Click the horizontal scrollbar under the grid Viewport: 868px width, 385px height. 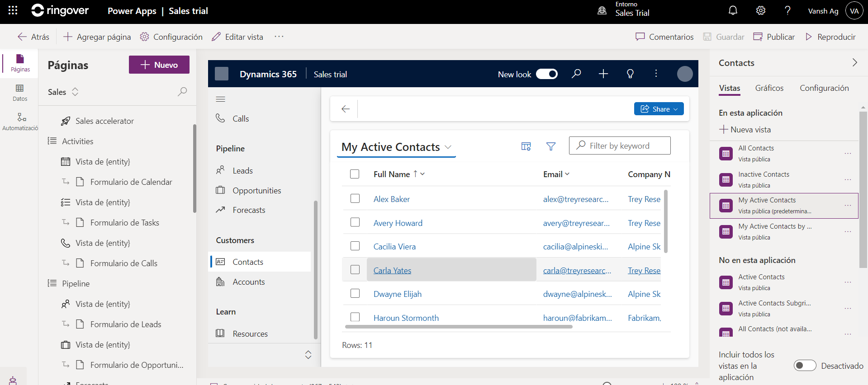pos(459,326)
